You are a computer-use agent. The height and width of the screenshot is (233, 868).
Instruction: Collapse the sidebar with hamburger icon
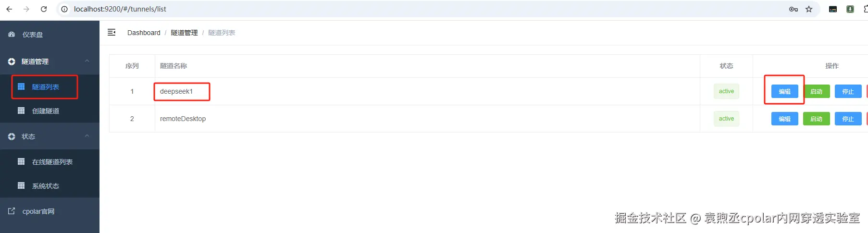click(112, 32)
